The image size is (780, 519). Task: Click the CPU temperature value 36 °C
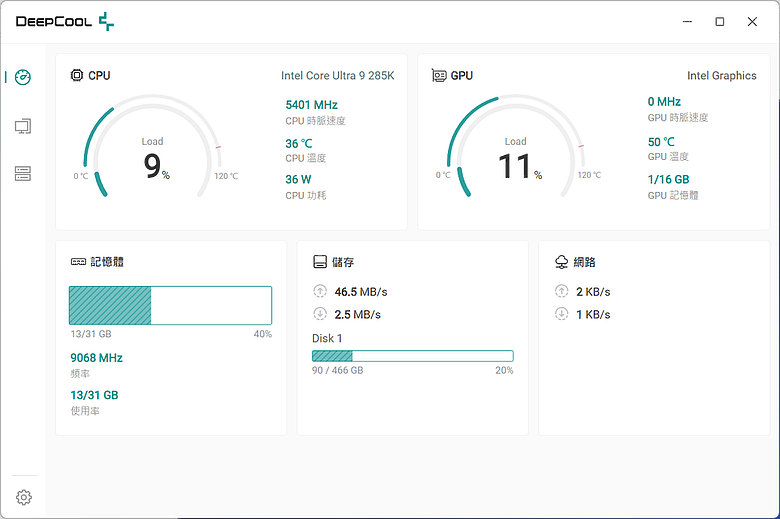[x=298, y=143]
